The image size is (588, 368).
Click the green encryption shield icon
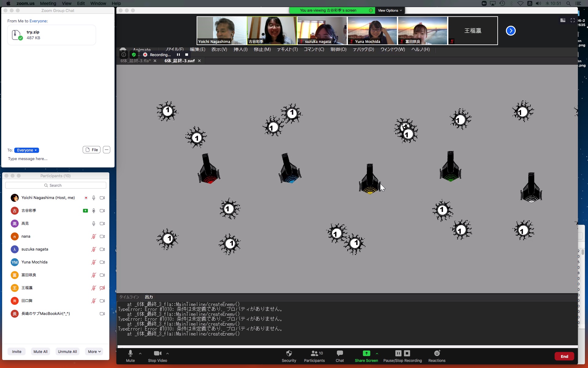(x=134, y=55)
